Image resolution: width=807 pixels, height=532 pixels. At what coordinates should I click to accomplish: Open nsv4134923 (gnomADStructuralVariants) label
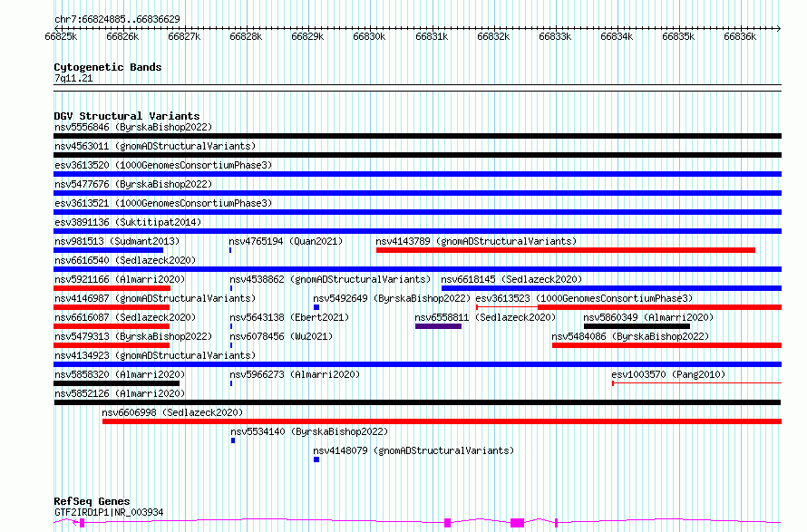(x=155, y=355)
